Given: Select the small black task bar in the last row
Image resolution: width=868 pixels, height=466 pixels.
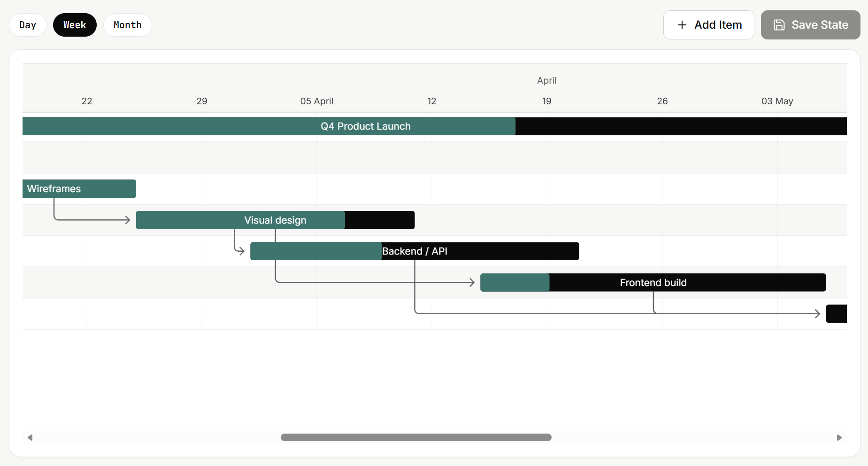Looking at the screenshot, I should [x=837, y=314].
